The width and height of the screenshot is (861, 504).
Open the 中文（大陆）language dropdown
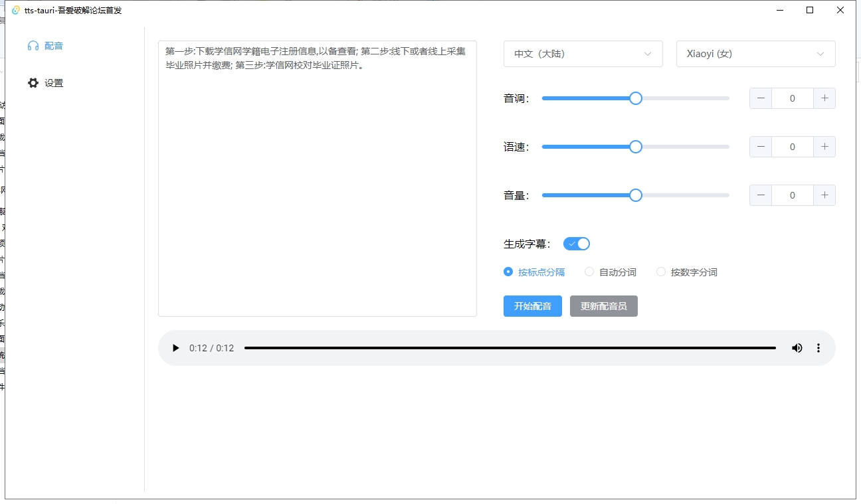[583, 54]
